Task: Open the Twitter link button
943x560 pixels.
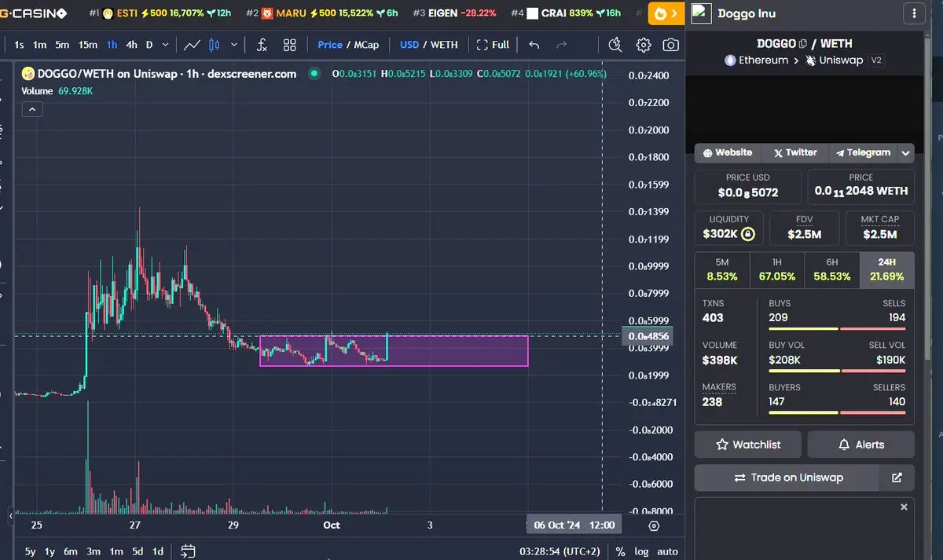Action: 795,153
